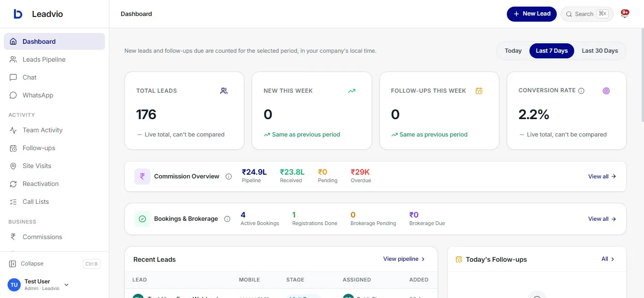Click the Commission Overview rupee icon
Image resolution: width=644 pixels, height=298 pixels.
click(142, 177)
